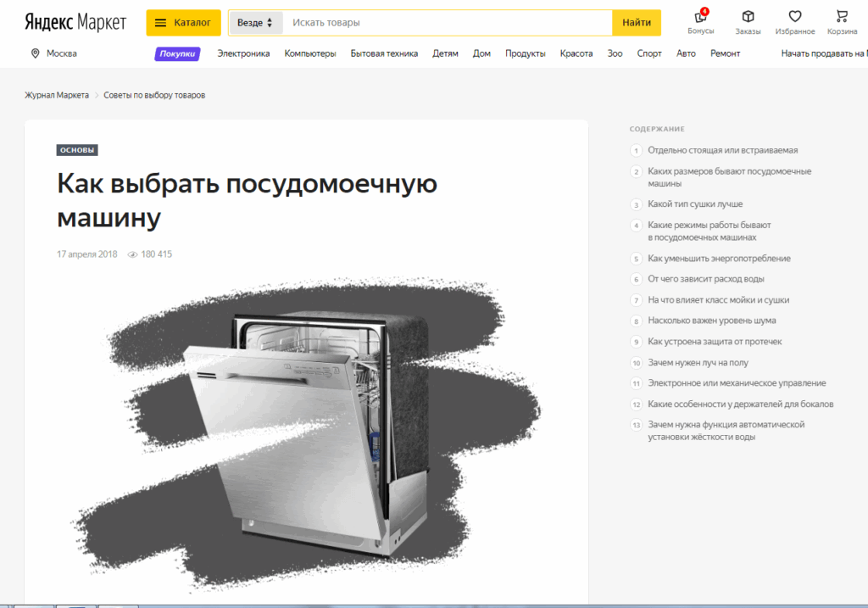Open Советы по выбору товаров breadcrumb
The image size is (868, 608).
(154, 95)
